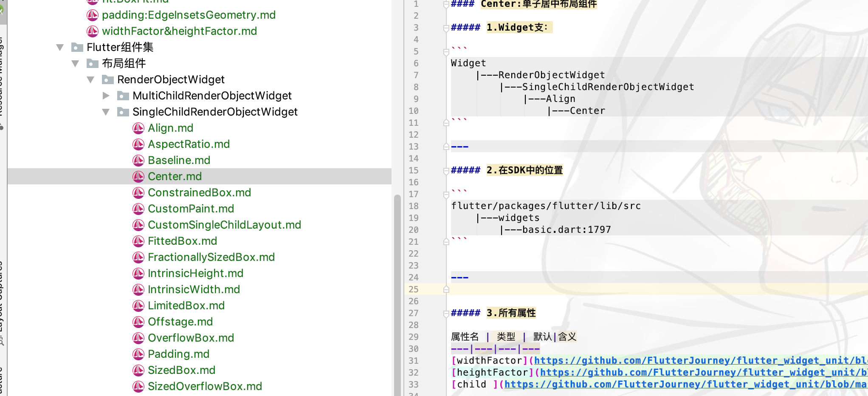The image size is (868, 396).
Task: Click the 布局组件 folder icon
Action: click(x=93, y=63)
